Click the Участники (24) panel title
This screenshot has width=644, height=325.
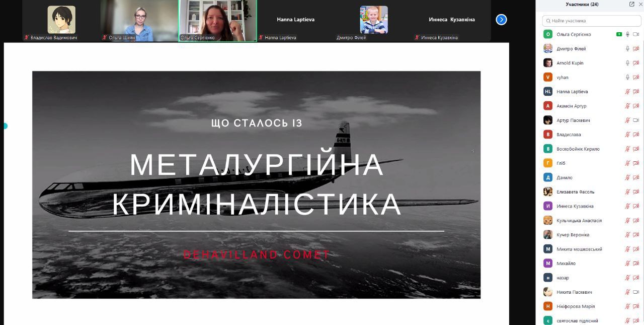582,5
